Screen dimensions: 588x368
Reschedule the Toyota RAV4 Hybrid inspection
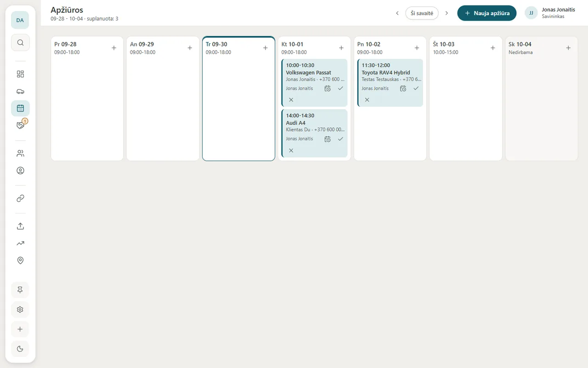pyautogui.click(x=403, y=88)
